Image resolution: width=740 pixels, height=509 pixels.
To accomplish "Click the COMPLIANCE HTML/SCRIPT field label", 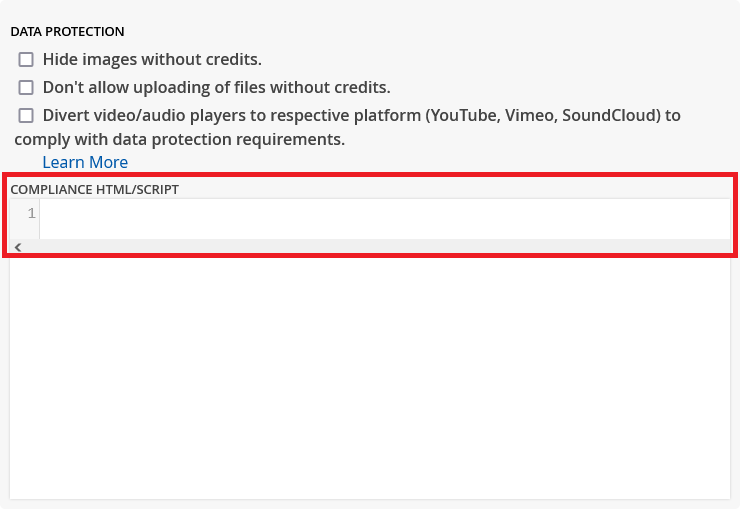I will [94, 189].
